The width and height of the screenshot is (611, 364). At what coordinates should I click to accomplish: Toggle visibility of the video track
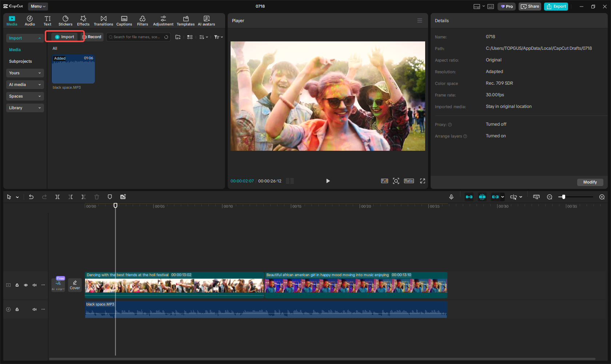(26, 285)
